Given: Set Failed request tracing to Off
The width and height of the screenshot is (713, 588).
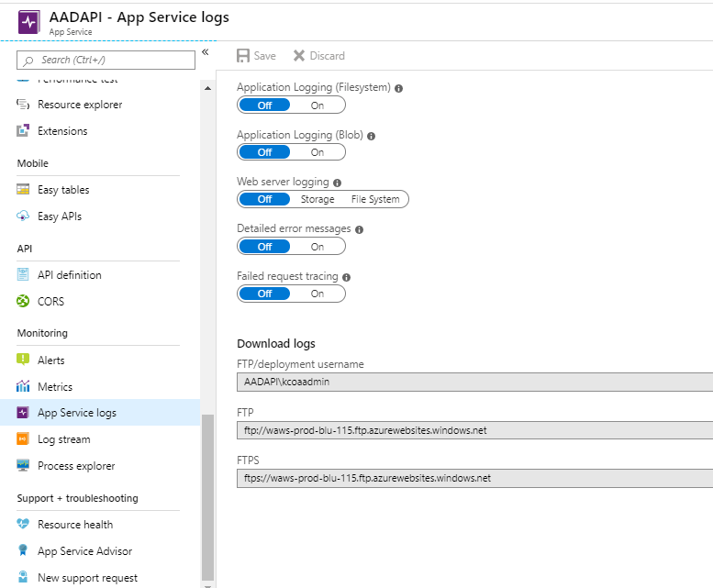Looking at the screenshot, I should point(264,294).
